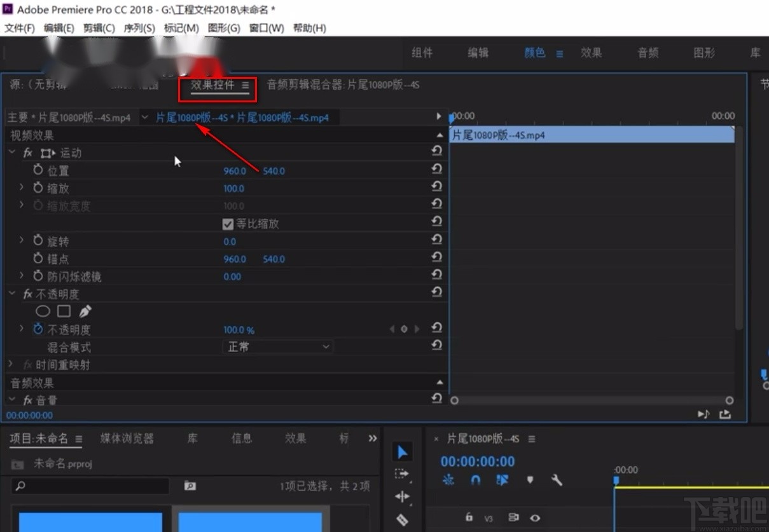The image size is (769, 532).
Task: Toggle animation stopwatch for 位置
Action: [x=38, y=170]
